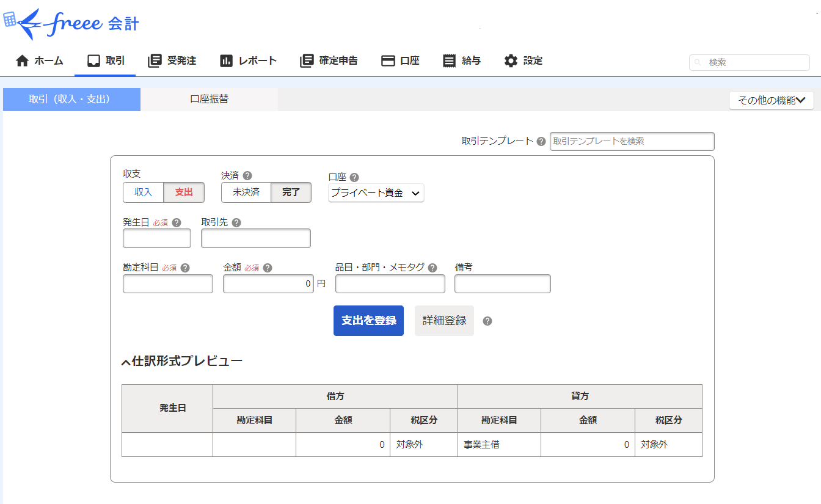Open the 取引 menu

pos(105,60)
